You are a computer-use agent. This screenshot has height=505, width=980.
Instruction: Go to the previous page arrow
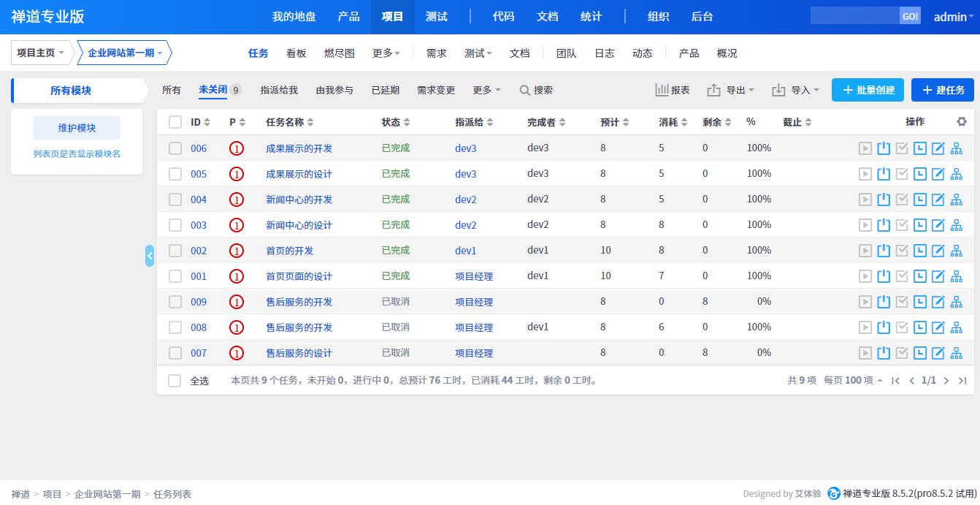[x=912, y=381]
